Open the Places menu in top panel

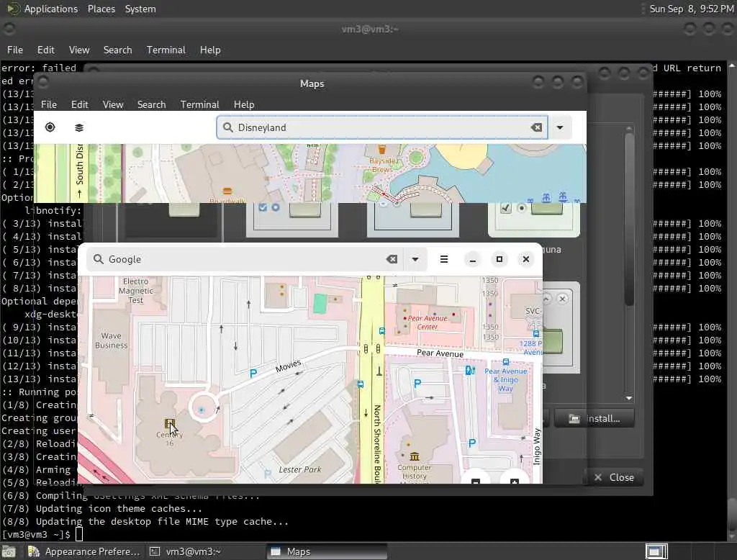click(101, 9)
